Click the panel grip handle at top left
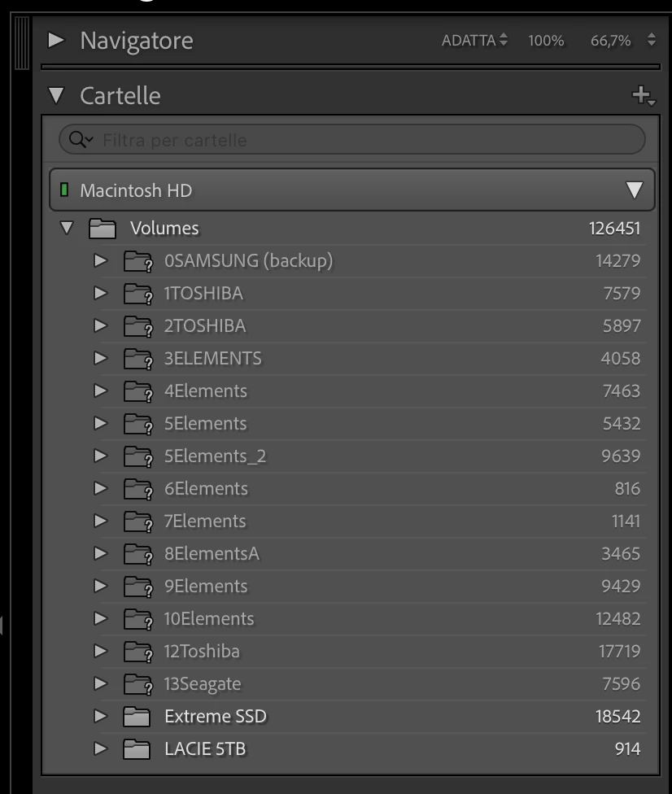Screen dimensions: 672x794 [22, 43]
